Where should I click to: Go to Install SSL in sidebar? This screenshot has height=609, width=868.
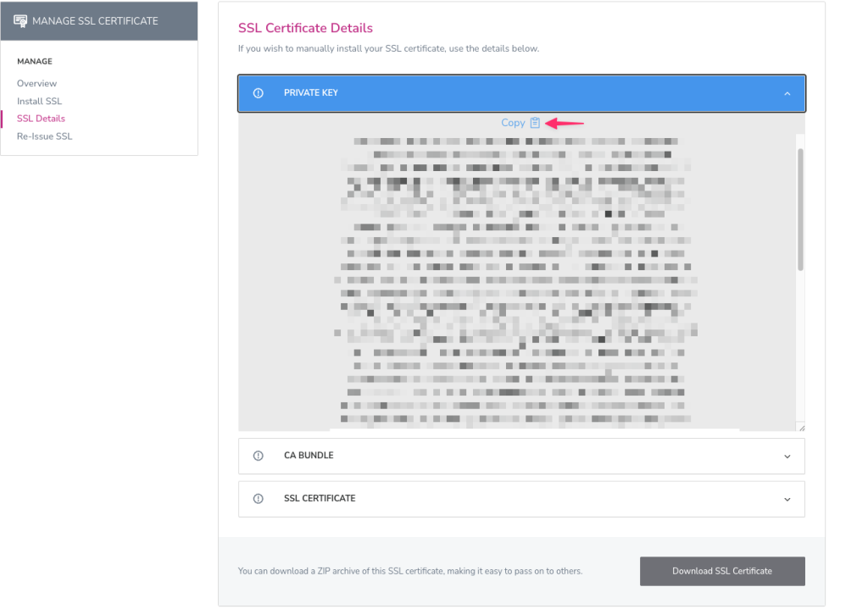pyautogui.click(x=39, y=102)
